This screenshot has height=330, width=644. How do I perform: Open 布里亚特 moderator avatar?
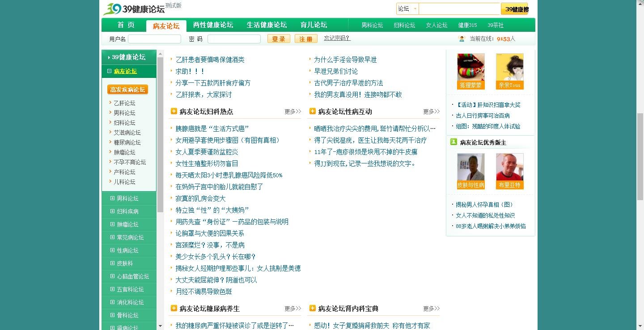tap(509, 167)
